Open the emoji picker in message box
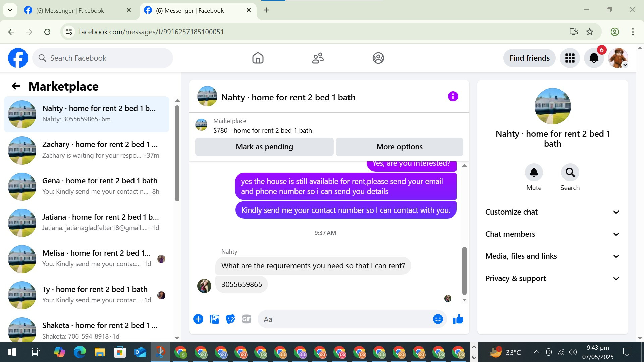The image size is (644, 362). pos(438,319)
